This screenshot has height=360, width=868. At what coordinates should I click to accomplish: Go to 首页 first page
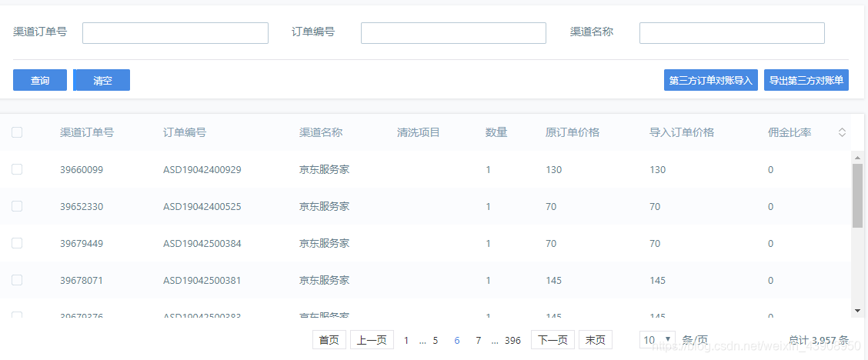[329, 340]
